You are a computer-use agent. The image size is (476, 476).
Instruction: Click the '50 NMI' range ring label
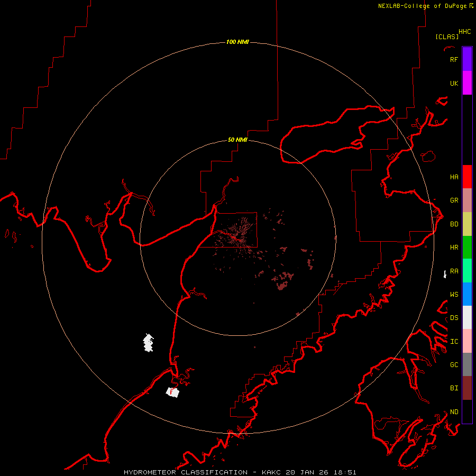point(237,140)
